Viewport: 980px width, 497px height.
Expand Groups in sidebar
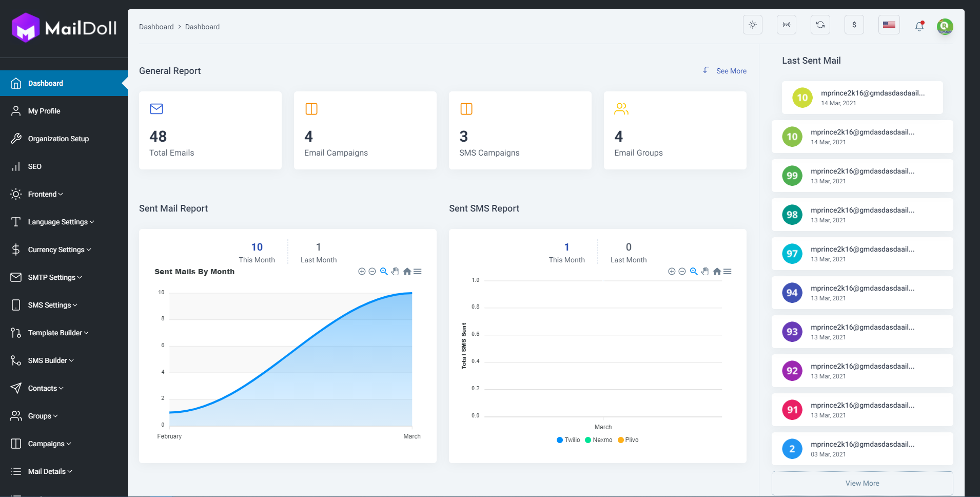coord(64,416)
